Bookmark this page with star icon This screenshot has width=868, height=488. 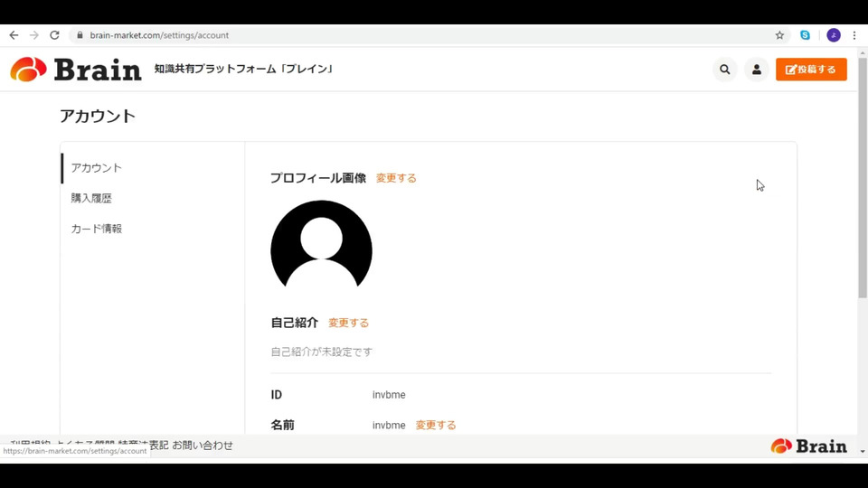(779, 35)
